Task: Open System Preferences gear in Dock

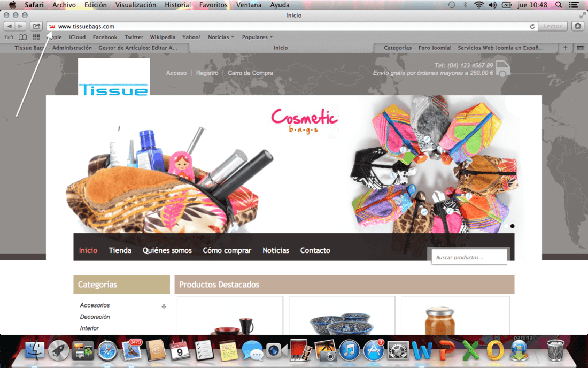Action: (x=398, y=350)
